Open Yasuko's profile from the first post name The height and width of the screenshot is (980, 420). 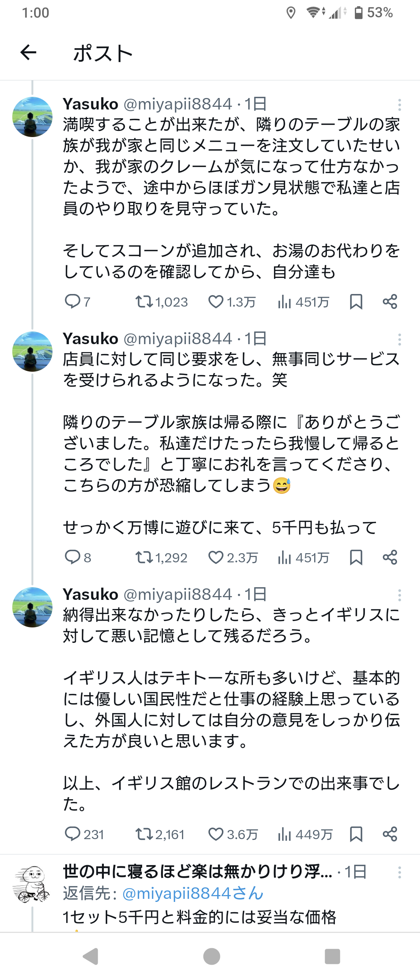[90, 104]
